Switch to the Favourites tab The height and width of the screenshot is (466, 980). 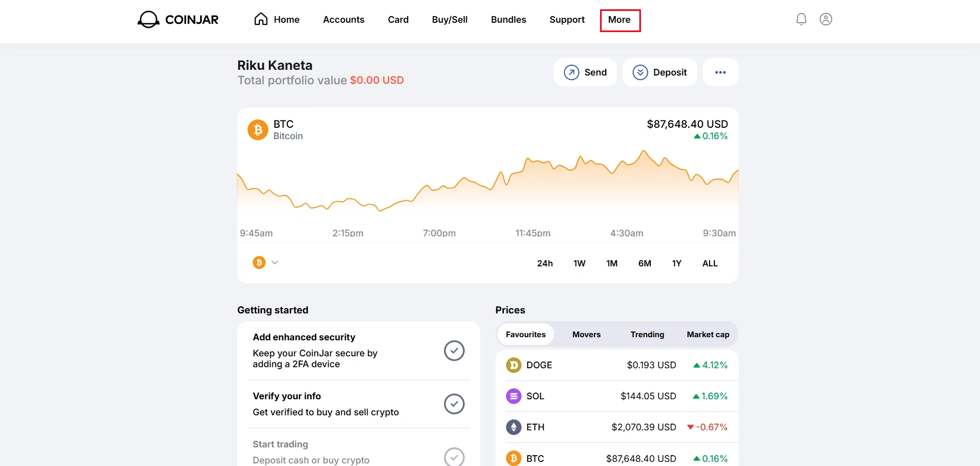tap(526, 335)
